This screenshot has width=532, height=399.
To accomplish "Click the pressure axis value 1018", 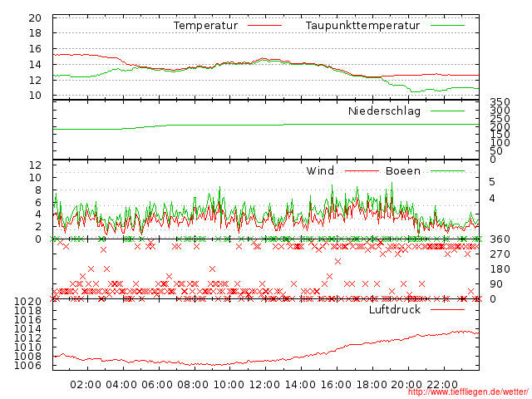I will pos(27,311).
